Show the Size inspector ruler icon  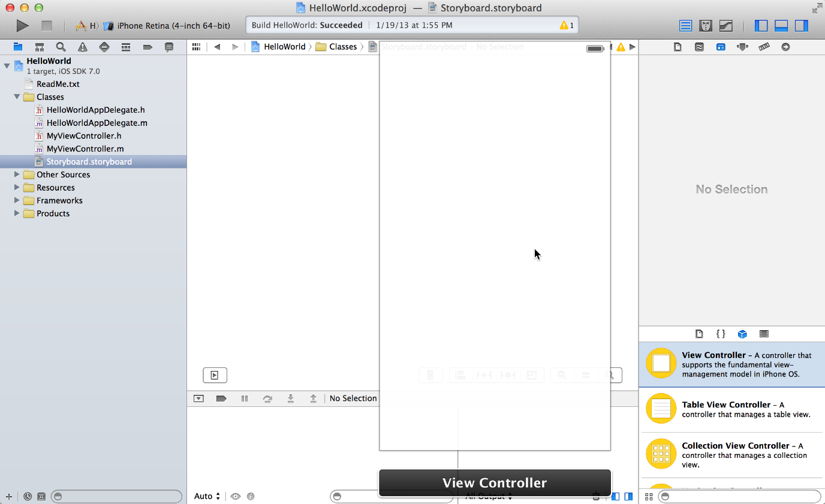pos(764,47)
